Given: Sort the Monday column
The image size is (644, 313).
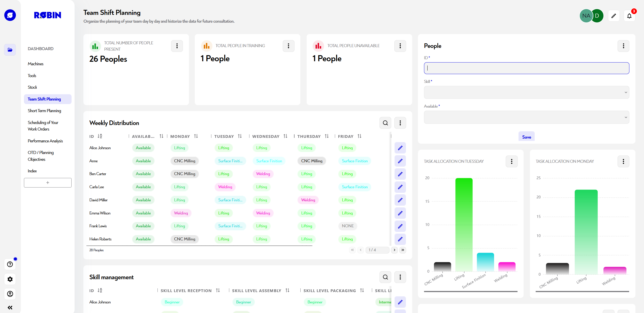Looking at the screenshot, I should coord(196,136).
